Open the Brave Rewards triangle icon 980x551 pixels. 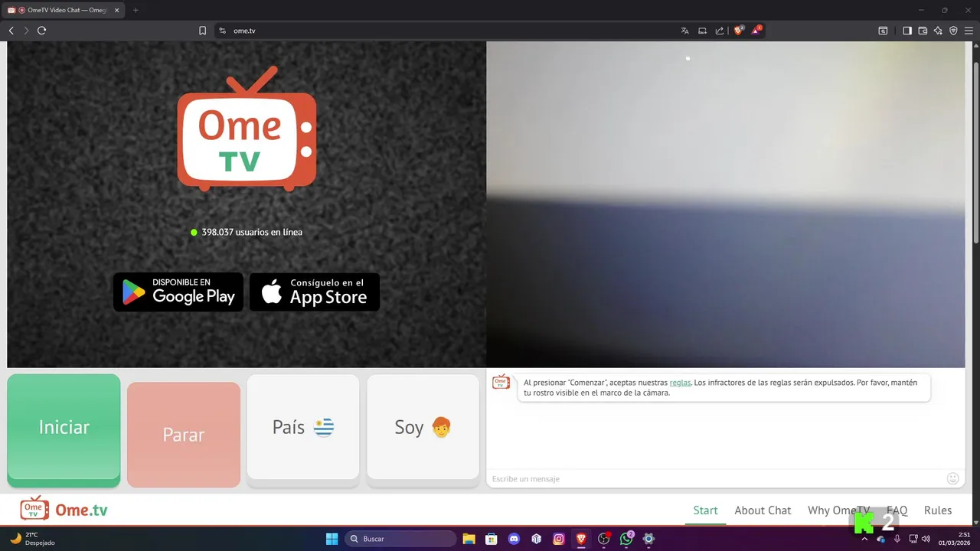[x=756, y=31]
